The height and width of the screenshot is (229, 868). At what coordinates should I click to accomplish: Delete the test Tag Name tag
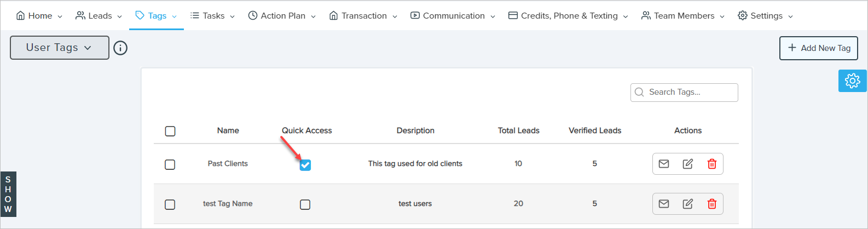[712, 204]
